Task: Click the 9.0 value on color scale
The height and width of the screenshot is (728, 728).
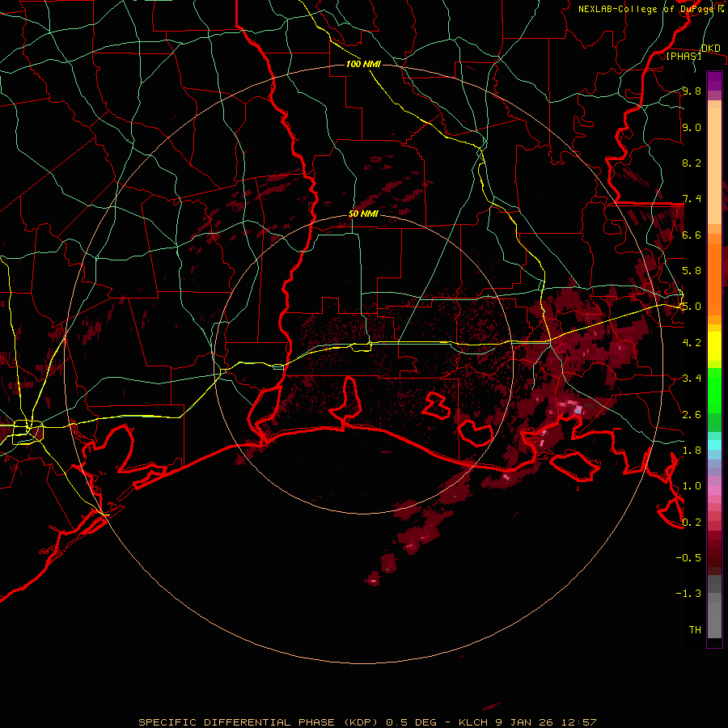Action: coord(692,127)
